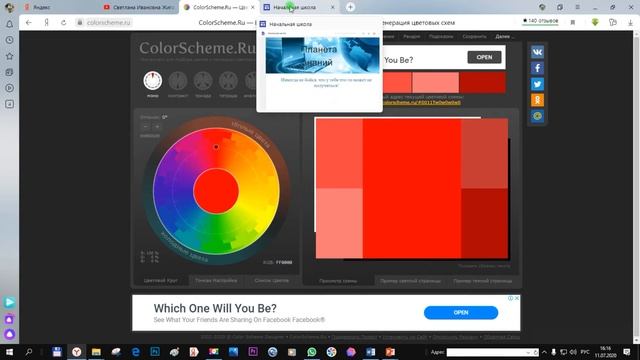640x360 pixels.
Task: Open the Windows search magnifier
Action: [x=29, y=352]
